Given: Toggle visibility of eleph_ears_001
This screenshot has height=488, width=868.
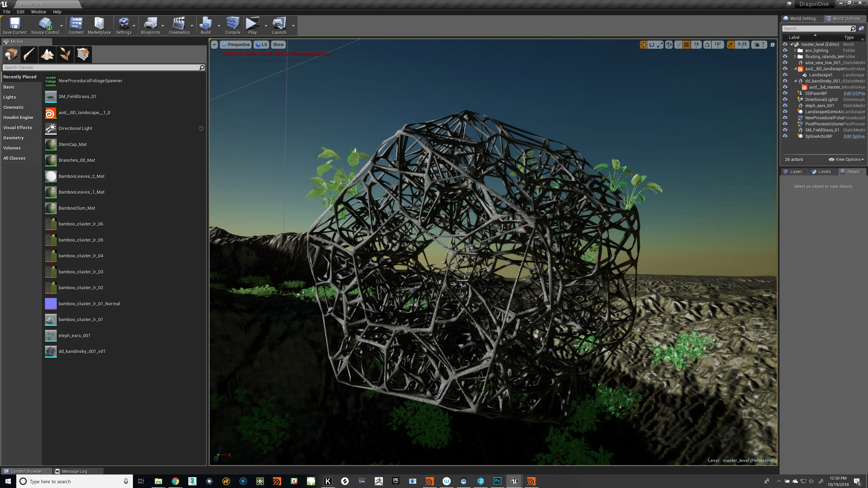Looking at the screenshot, I should [x=785, y=106].
